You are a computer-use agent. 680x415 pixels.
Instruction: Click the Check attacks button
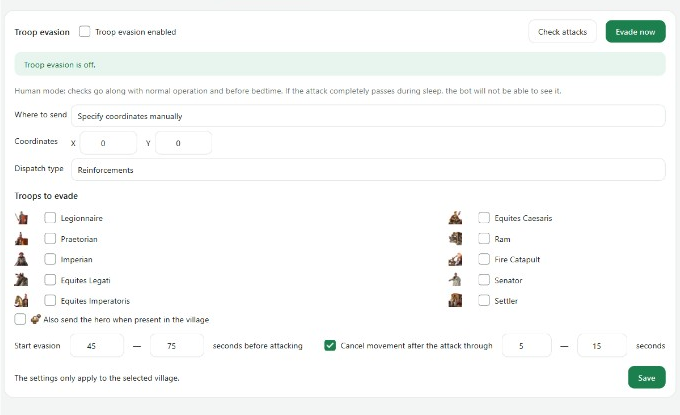click(x=562, y=32)
